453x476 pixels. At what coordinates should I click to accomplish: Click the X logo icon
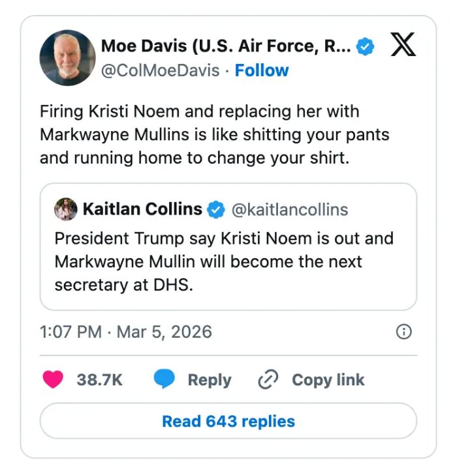click(x=403, y=46)
